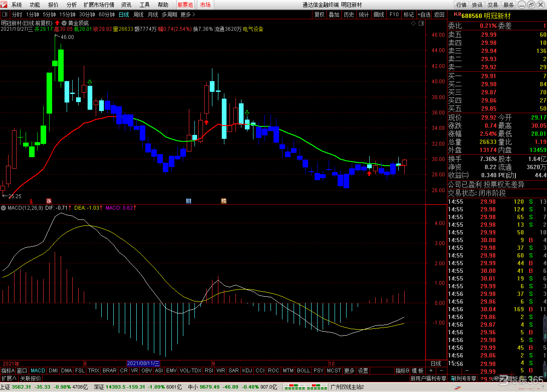Click the 返回 button
Viewport: 547px width, 392px height.
pos(439,14)
